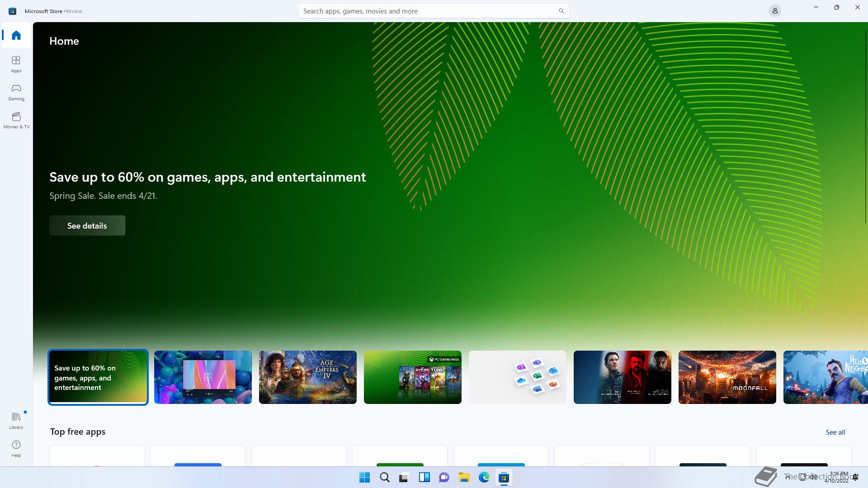Image resolution: width=868 pixels, height=488 pixels.
Task: Open the Library
Action: [16, 420]
